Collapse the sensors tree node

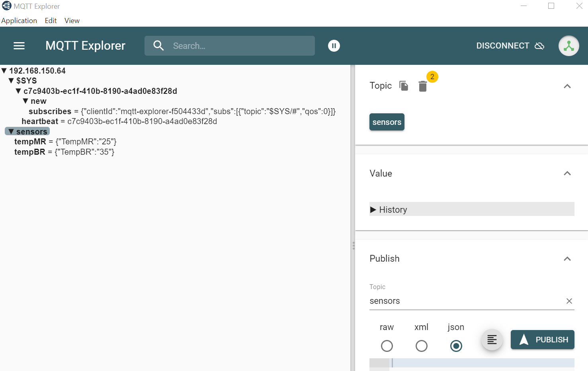11,132
